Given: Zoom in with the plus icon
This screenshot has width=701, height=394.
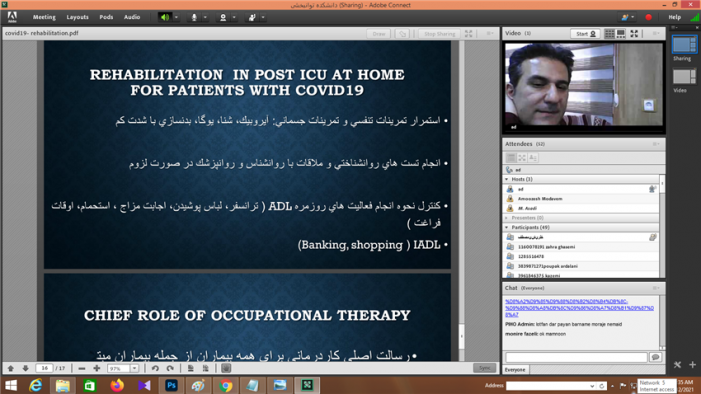Looking at the screenshot, I should coord(97,369).
